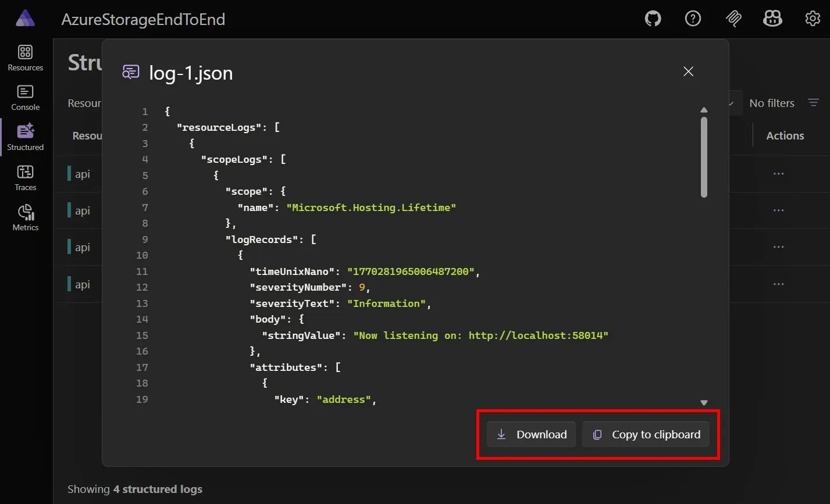Close the log-1.json dialog
The image size is (830, 504).
pos(688,72)
